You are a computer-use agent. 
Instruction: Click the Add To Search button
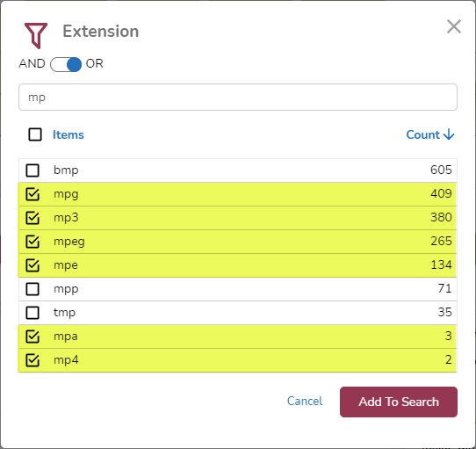pos(399,402)
